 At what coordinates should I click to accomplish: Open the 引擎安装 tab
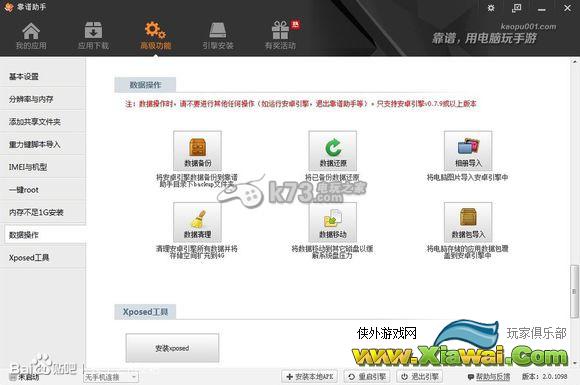[x=218, y=36]
